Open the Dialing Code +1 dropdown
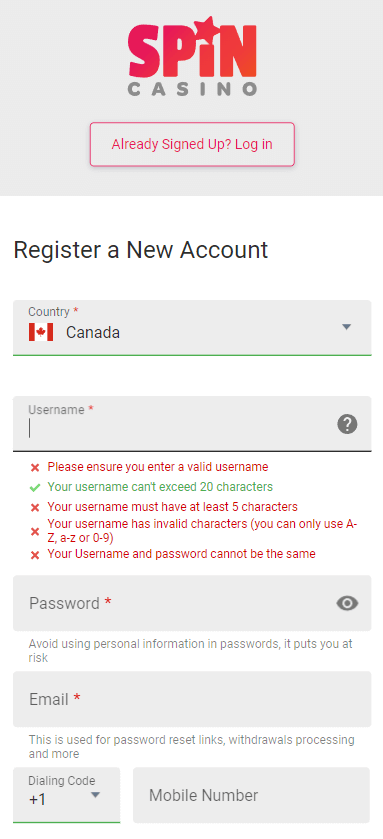 [x=66, y=795]
